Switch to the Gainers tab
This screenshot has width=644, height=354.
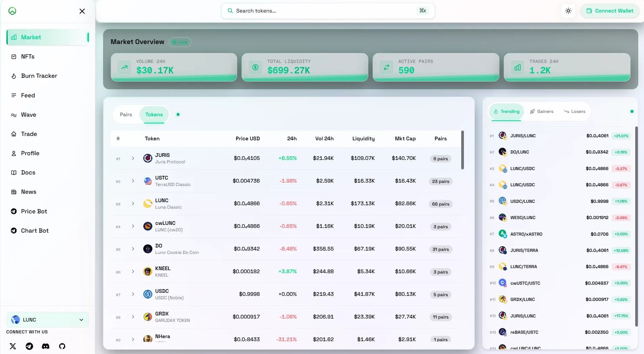(542, 112)
